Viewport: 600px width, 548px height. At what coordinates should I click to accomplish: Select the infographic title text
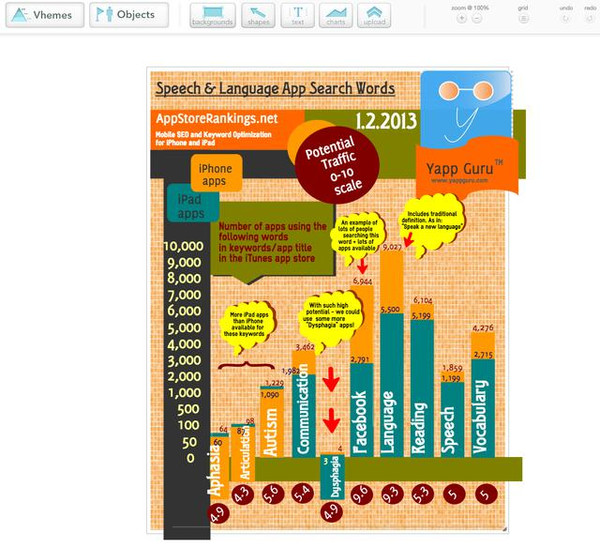[x=274, y=89]
